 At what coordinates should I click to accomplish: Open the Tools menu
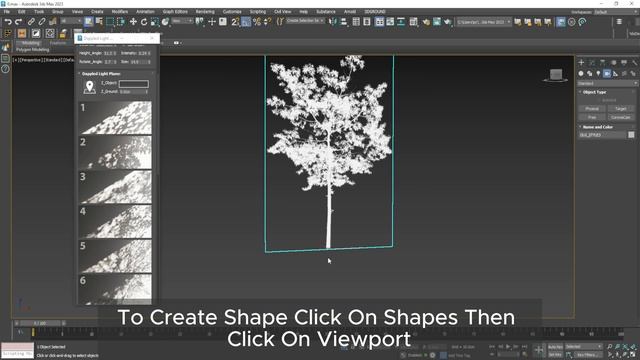click(x=39, y=11)
